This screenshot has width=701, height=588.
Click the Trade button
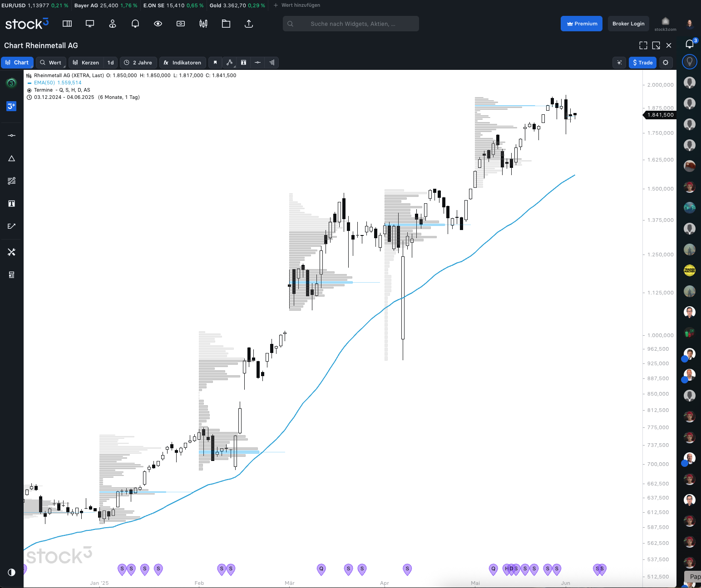click(642, 63)
